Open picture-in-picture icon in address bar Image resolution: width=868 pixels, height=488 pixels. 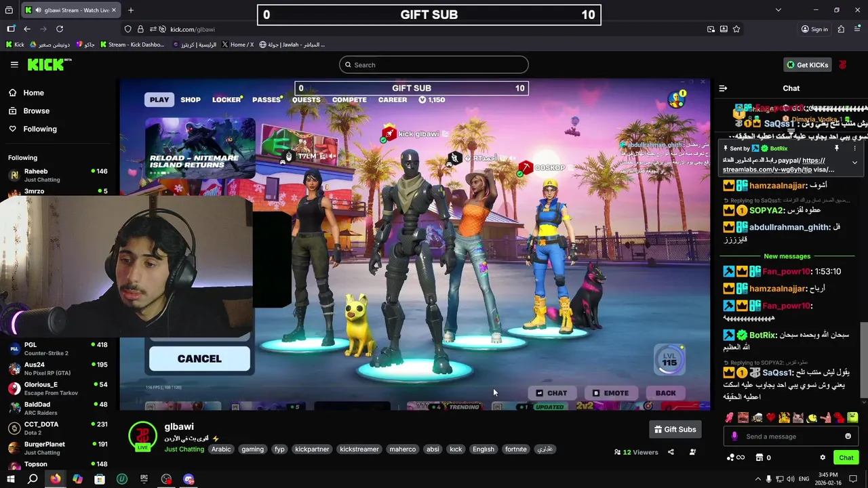pos(711,29)
